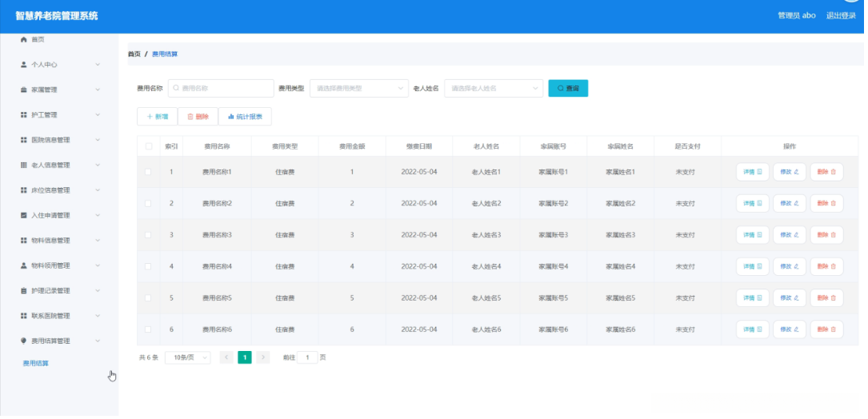868x419 pixels.
Task: Open 护理记录管理 menu
Action: coord(59,290)
